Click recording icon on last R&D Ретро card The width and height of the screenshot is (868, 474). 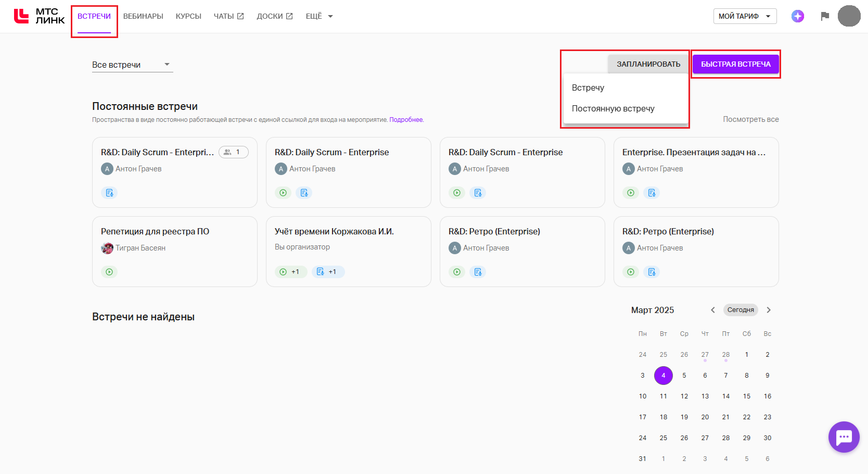631,272
